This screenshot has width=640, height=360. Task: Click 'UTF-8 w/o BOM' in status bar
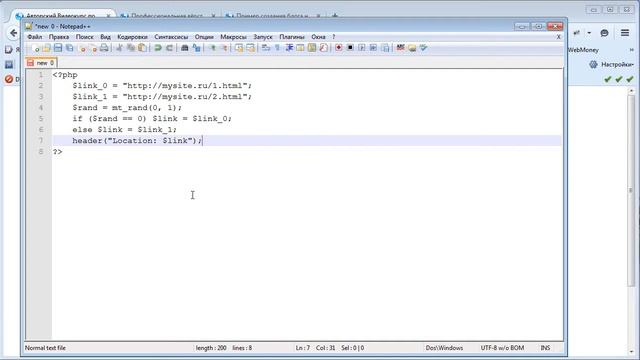pyautogui.click(x=502, y=348)
